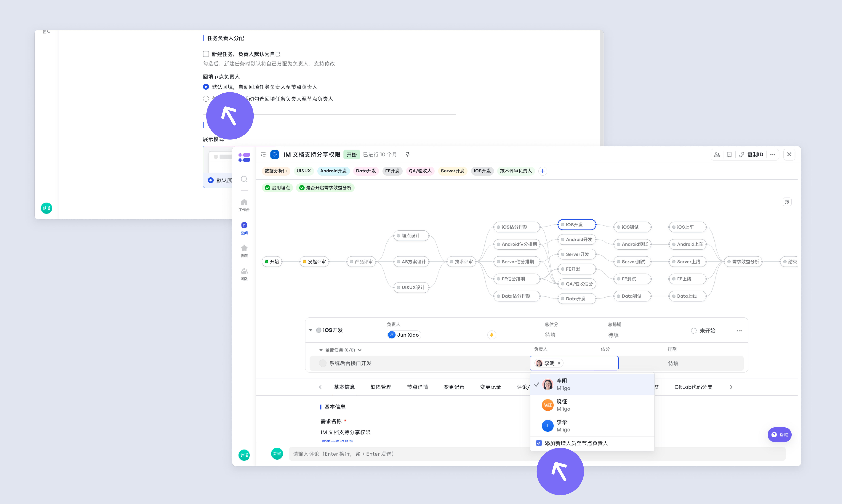Open the 全部任务 filter dropdown chevron

[360, 350]
